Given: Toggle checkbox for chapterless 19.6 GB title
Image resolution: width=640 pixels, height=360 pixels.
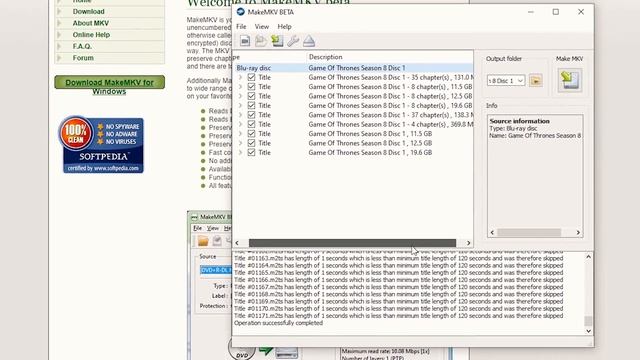Looking at the screenshot, I should (251, 152).
